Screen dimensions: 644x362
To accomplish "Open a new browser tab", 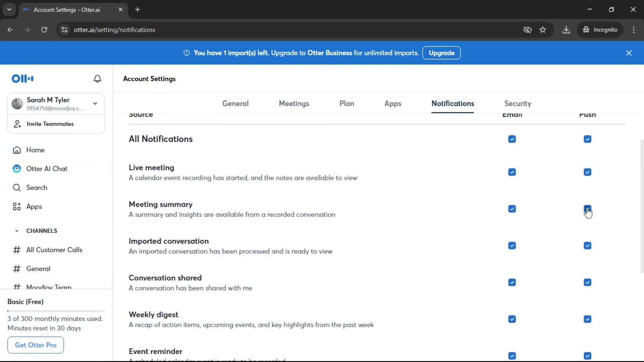I will (138, 10).
